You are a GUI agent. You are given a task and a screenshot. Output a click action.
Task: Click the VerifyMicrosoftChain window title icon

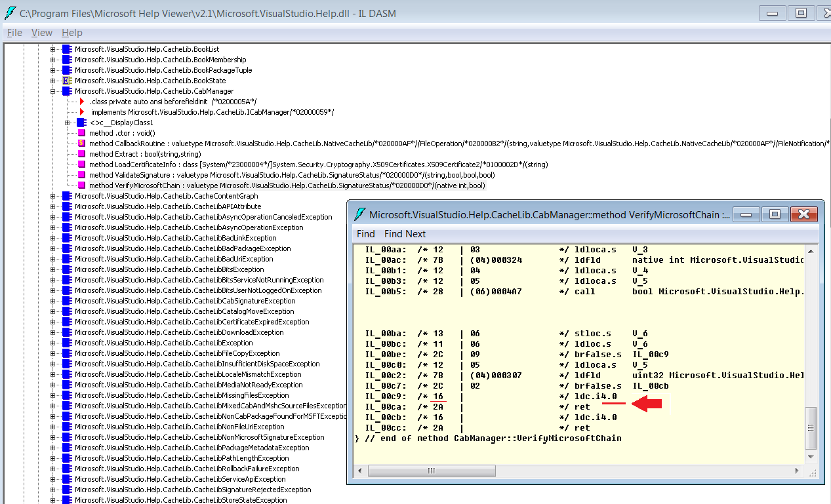point(359,214)
